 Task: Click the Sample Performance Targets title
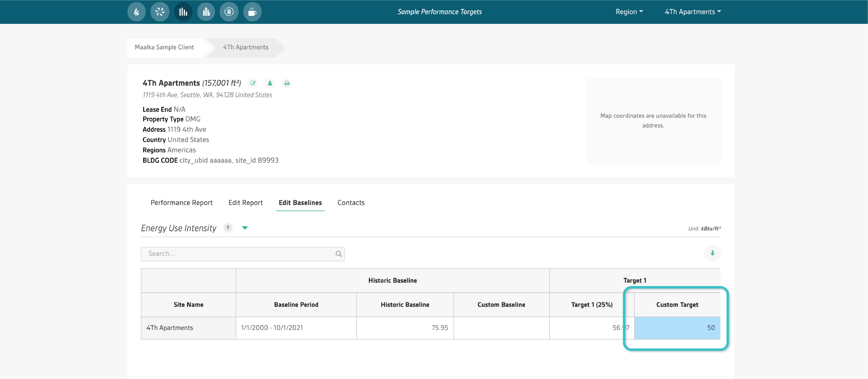point(439,12)
